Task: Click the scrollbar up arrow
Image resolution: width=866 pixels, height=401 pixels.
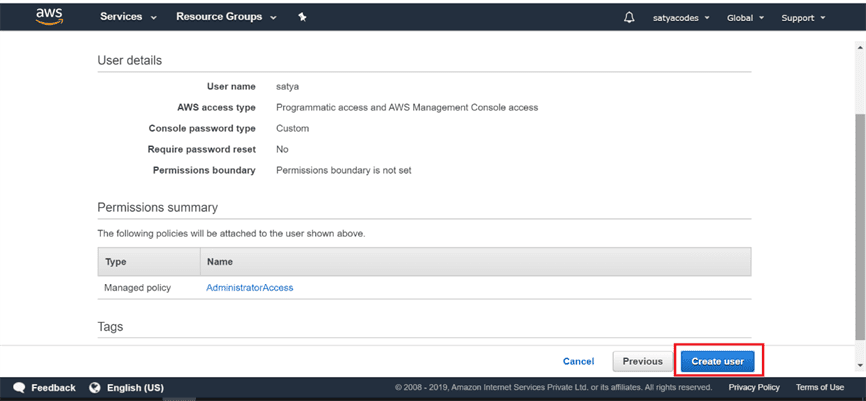Action: tap(859, 39)
